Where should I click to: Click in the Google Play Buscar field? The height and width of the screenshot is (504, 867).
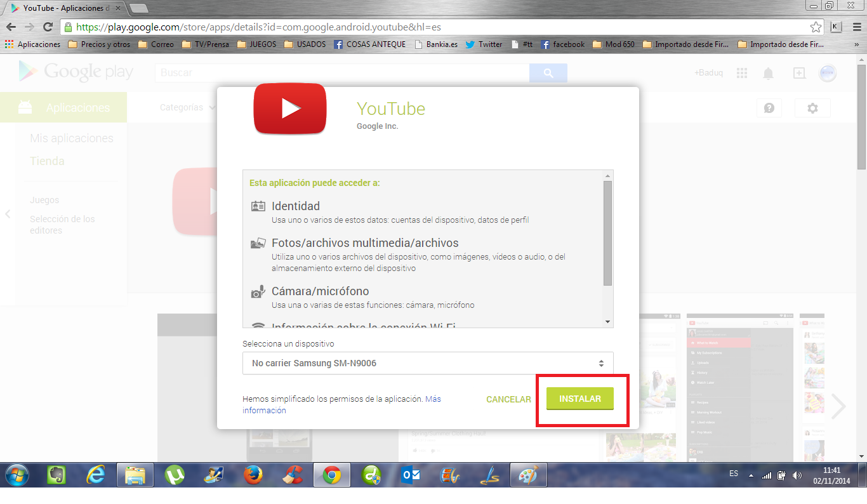coord(341,73)
